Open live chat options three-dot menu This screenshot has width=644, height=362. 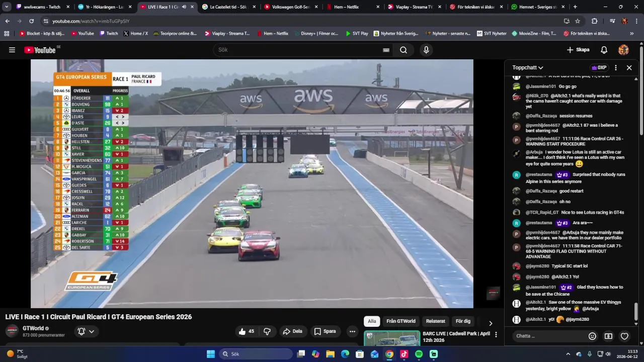click(x=615, y=67)
